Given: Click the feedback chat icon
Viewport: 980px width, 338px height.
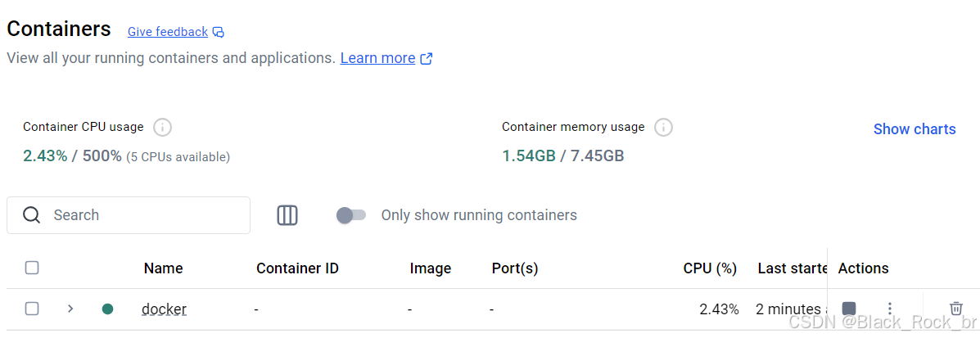Looking at the screenshot, I should point(218,32).
